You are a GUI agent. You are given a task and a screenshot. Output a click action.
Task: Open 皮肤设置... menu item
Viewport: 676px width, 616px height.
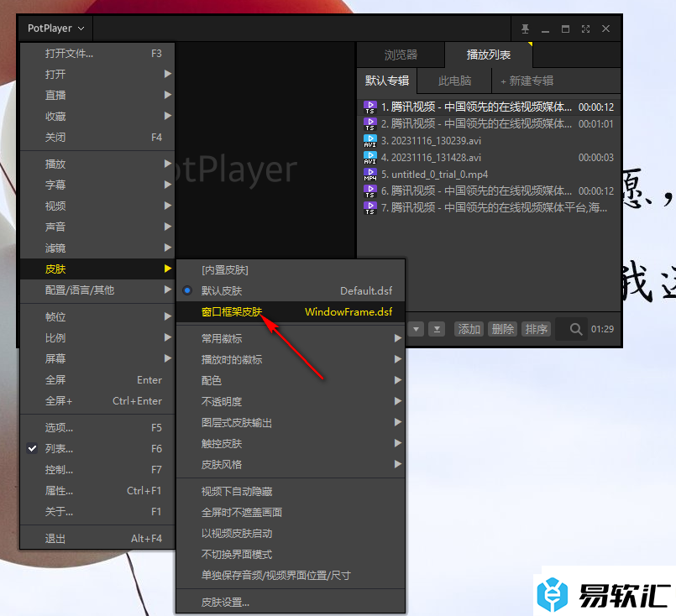point(291,603)
